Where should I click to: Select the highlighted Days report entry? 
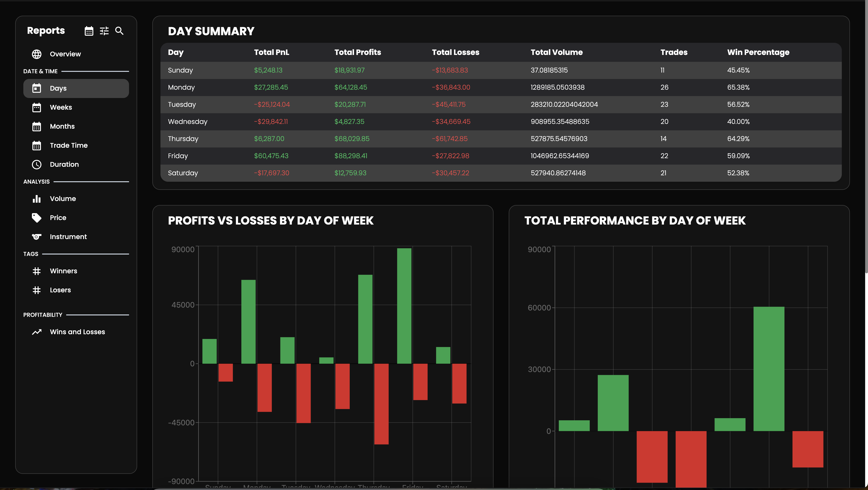[58, 88]
